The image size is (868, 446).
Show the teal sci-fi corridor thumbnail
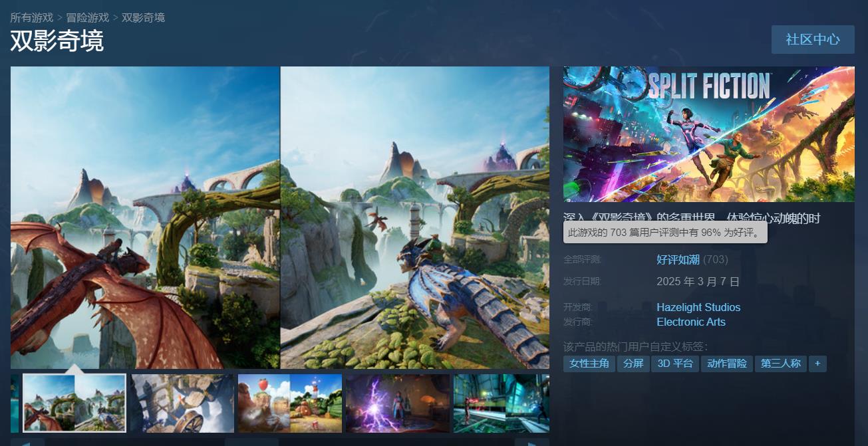(501, 403)
